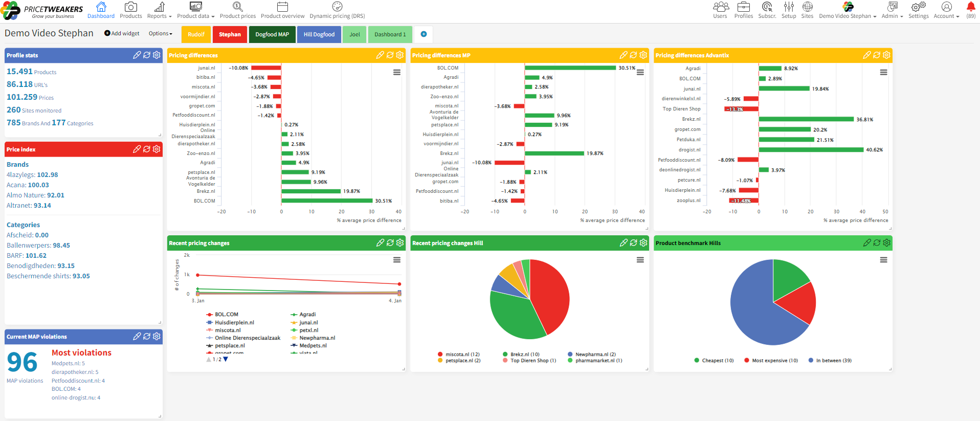Open the Users icon
Image resolution: width=980 pixels, height=421 pixels.
coord(721,7)
